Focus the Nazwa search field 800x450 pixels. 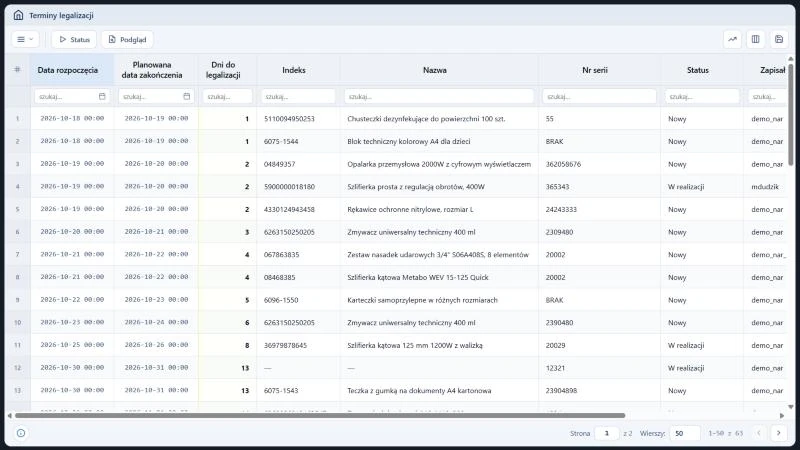[x=439, y=96]
